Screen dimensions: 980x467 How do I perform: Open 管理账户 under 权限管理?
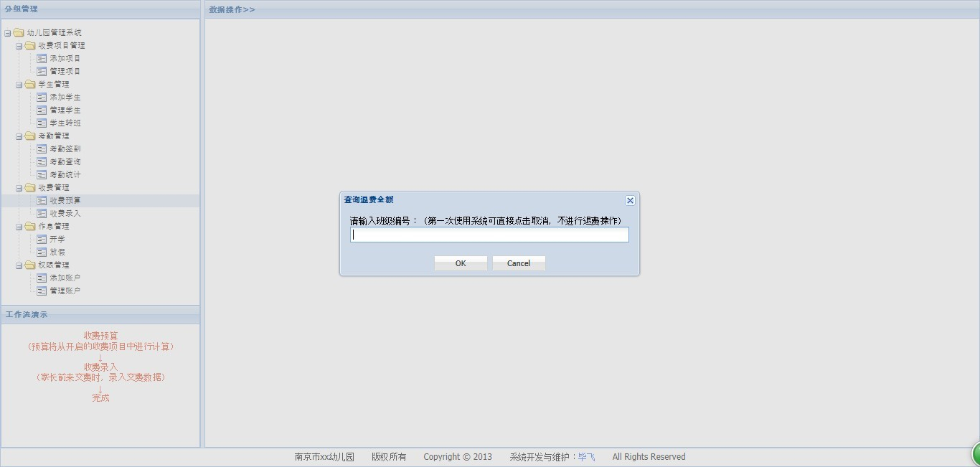pos(65,291)
